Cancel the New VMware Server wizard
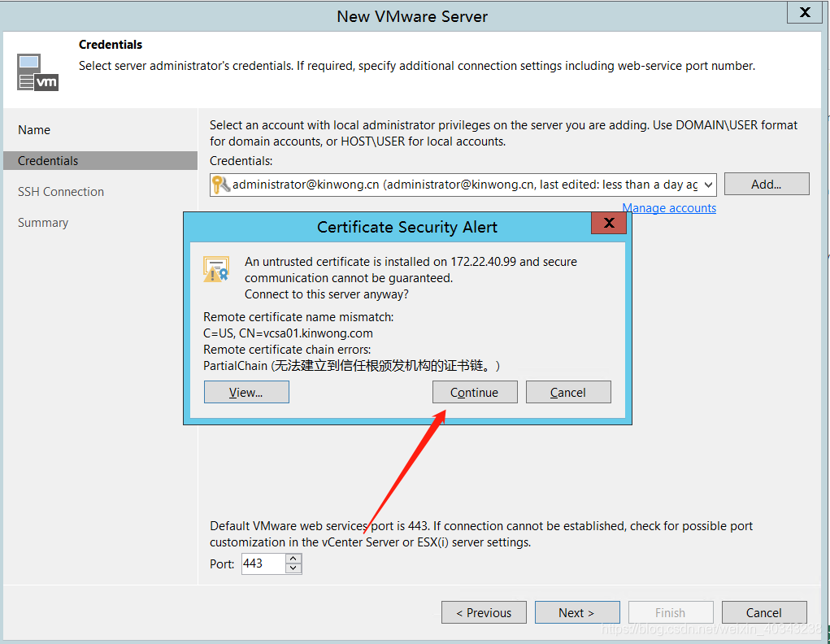 coord(764,613)
